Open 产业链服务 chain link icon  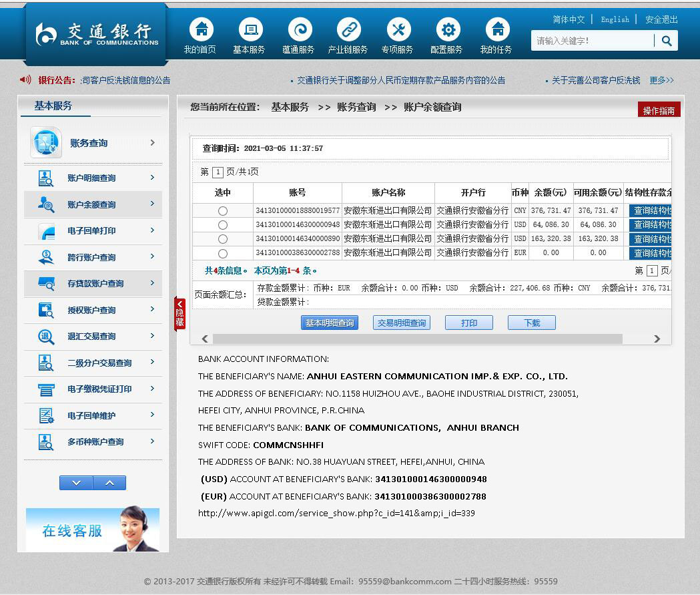point(348,29)
